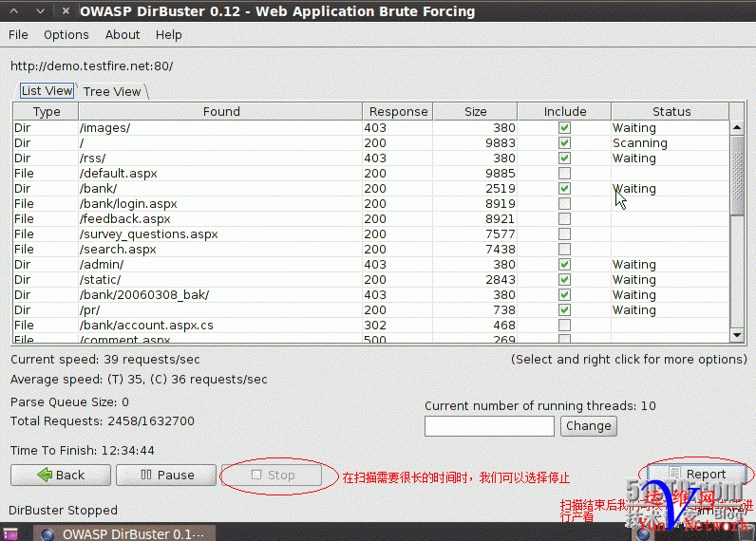
Task: Click the Include column header
Action: (564, 111)
